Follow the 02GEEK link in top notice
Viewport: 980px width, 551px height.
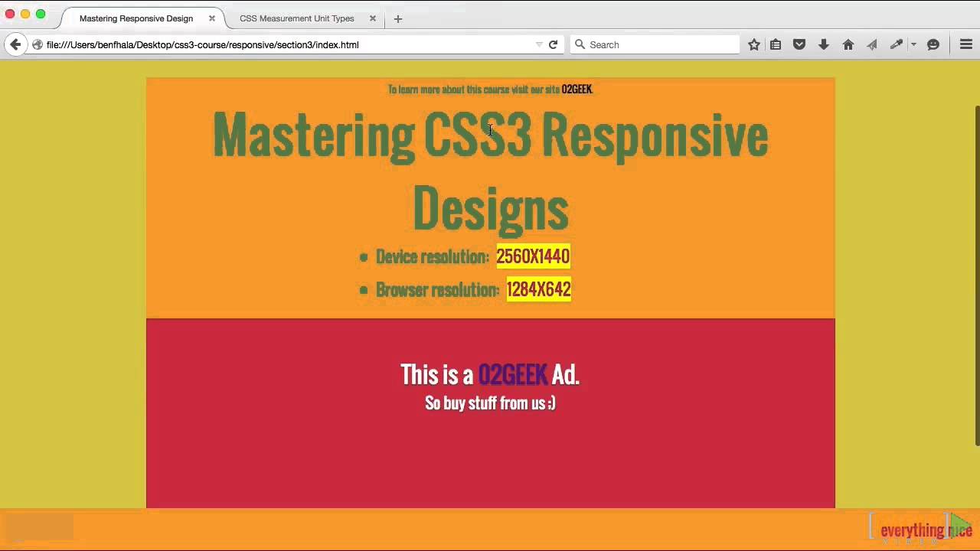pyautogui.click(x=577, y=90)
